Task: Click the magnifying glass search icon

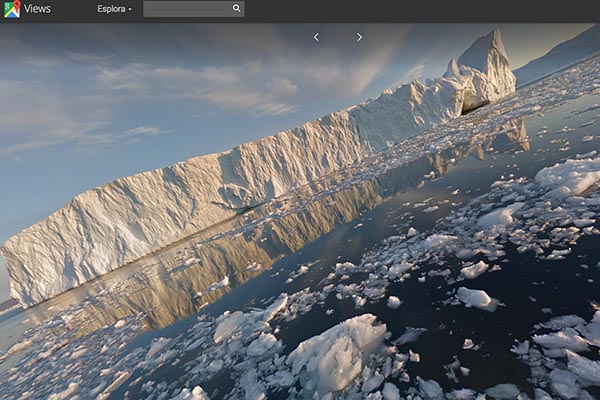Action: point(237,8)
